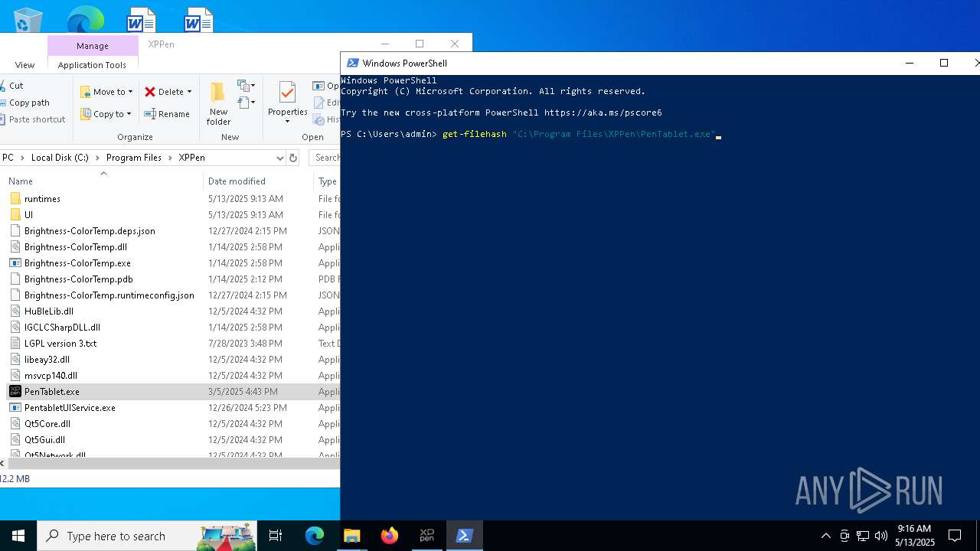Click Paste shortcut in the ribbon

(32, 119)
